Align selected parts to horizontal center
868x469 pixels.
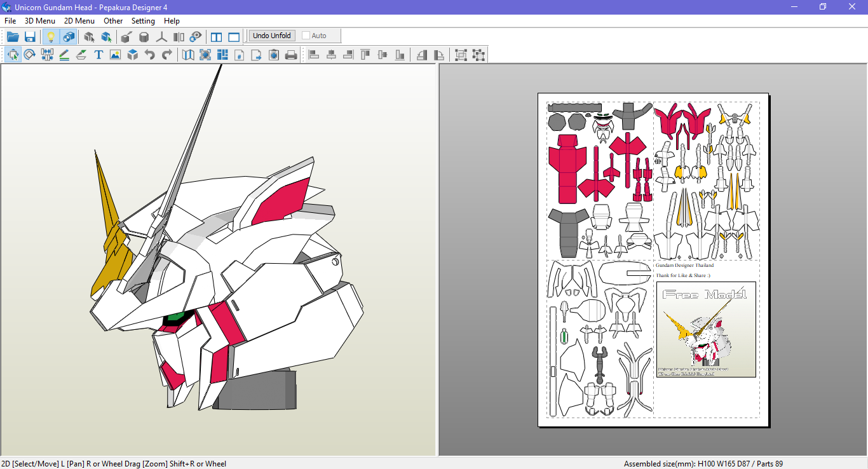pos(331,55)
